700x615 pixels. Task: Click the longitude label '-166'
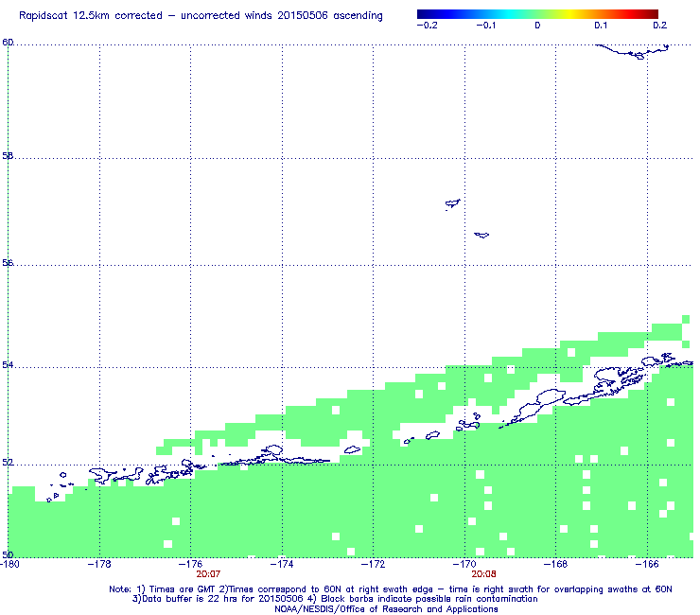[x=647, y=564]
